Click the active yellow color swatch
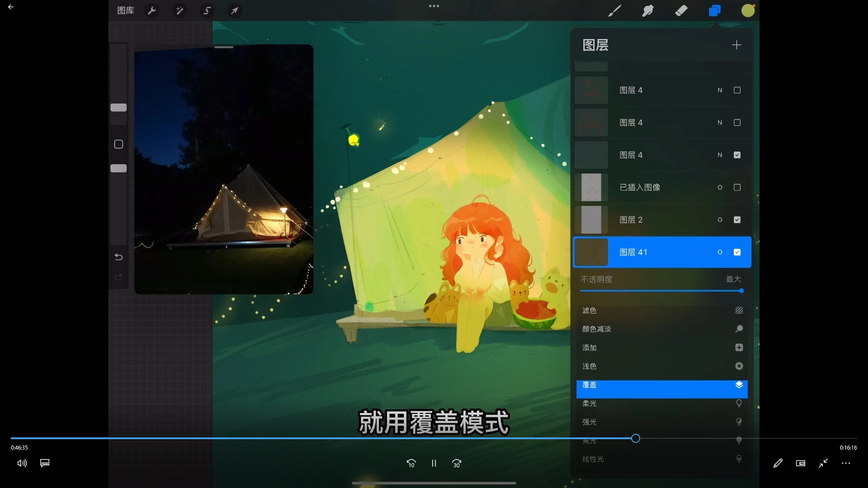The image size is (868, 488). click(748, 10)
